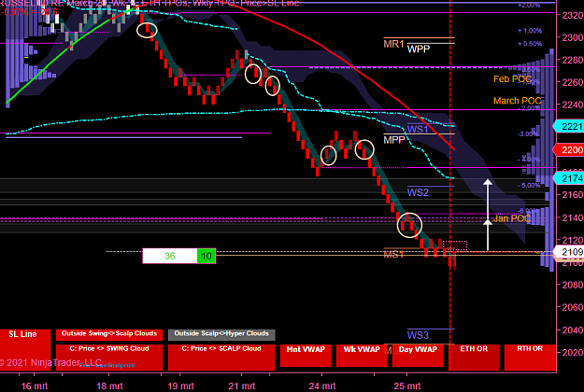Click the RTH OR indicator button
The height and width of the screenshot is (392, 584).
[530, 357]
